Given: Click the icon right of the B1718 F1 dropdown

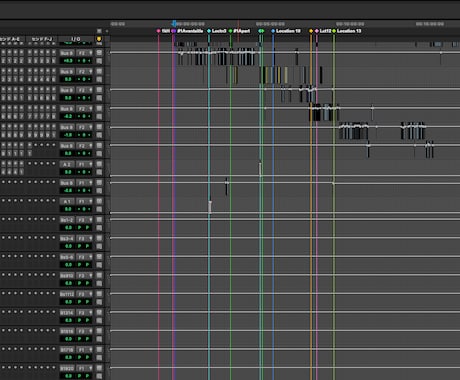Looking at the screenshot, I should [x=99, y=350].
